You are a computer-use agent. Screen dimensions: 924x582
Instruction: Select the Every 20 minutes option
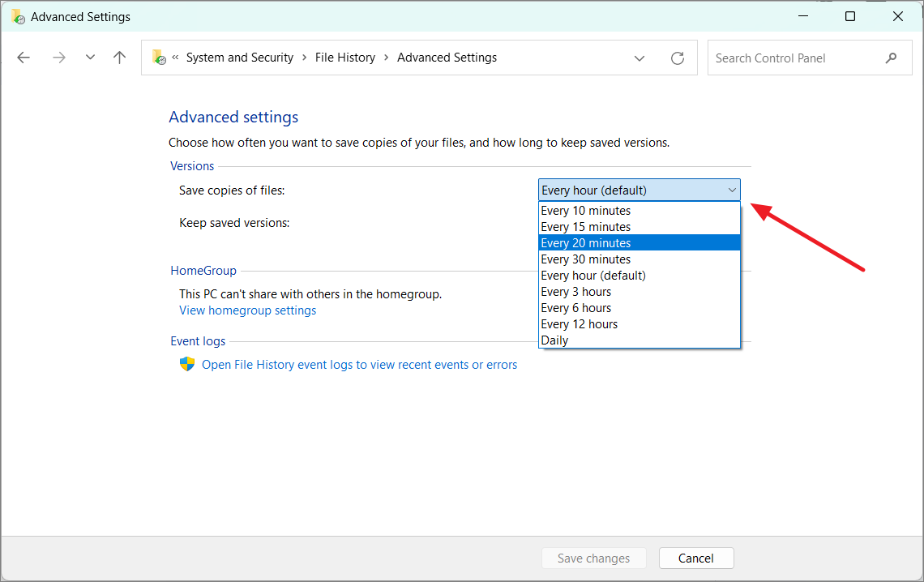coord(586,243)
